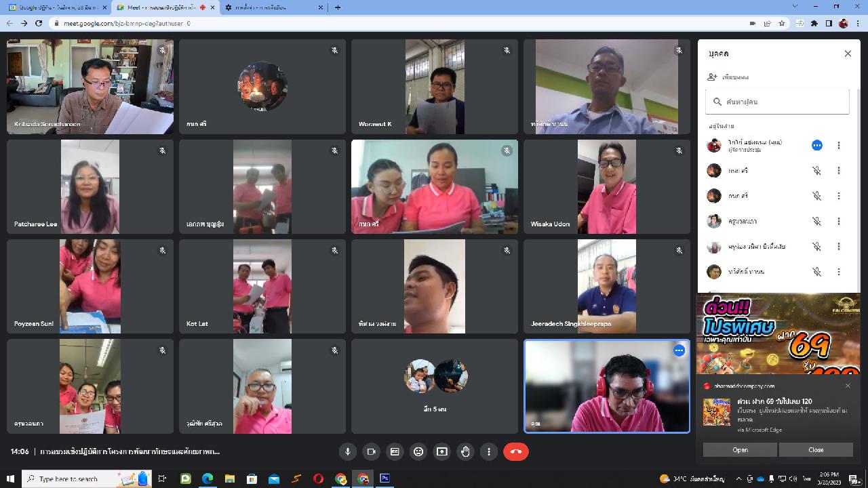The image size is (868, 488).
Task: Leave the call with red button
Action: (x=516, y=451)
